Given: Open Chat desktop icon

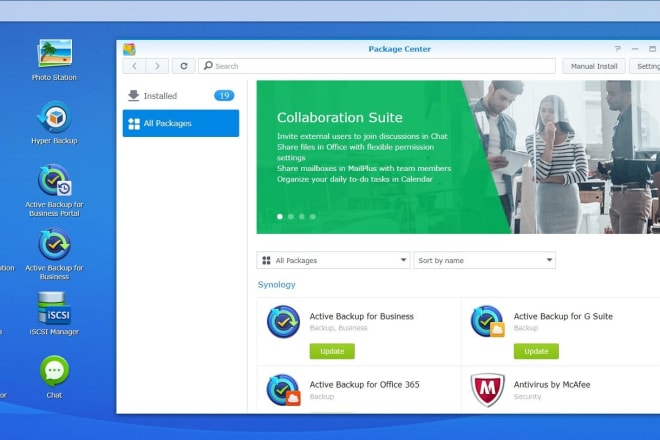Looking at the screenshot, I should coord(54,376).
